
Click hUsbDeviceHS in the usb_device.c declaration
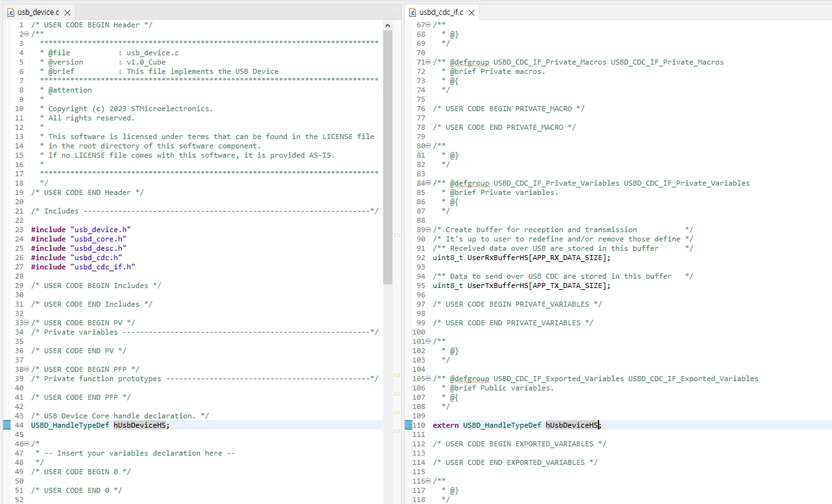[141, 425]
